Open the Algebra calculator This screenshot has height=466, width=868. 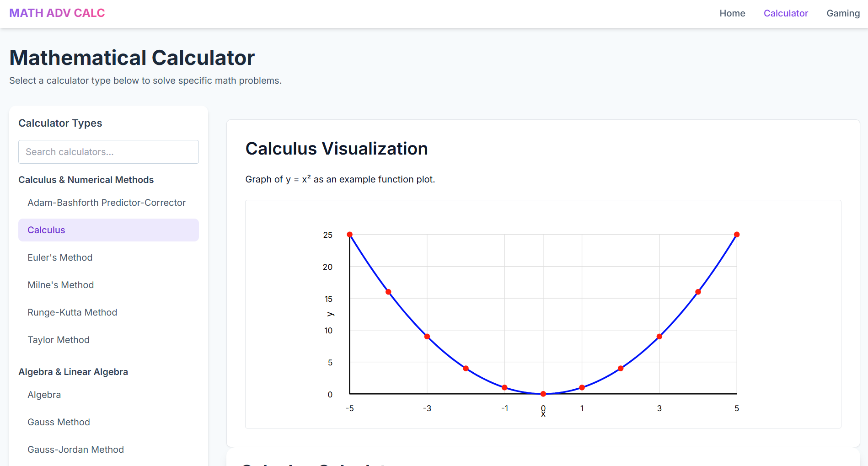pos(44,395)
